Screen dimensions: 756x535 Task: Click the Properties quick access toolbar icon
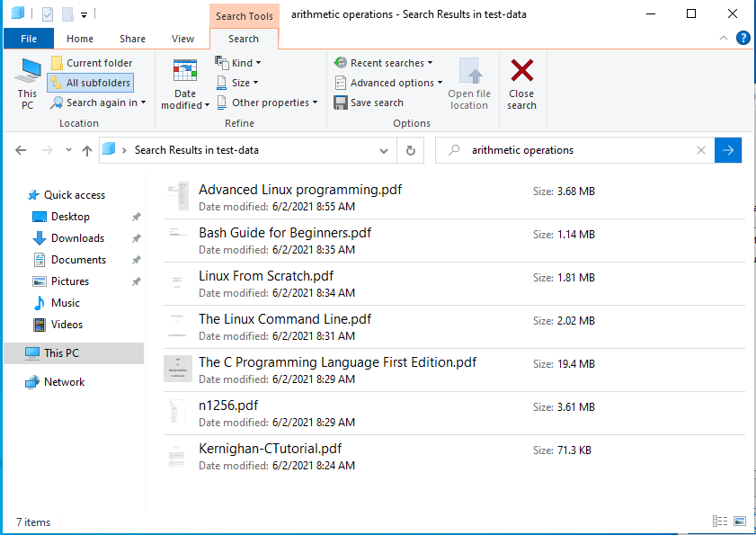(48, 14)
